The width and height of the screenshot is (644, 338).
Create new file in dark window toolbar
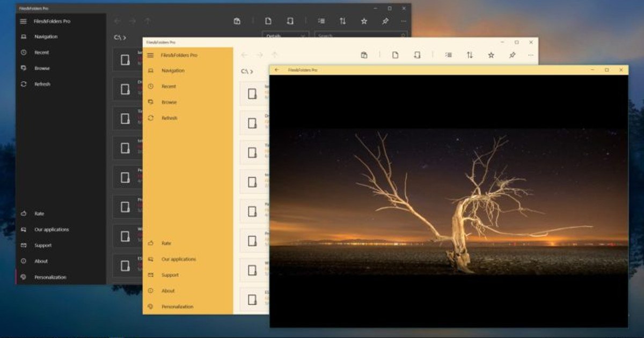268,21
